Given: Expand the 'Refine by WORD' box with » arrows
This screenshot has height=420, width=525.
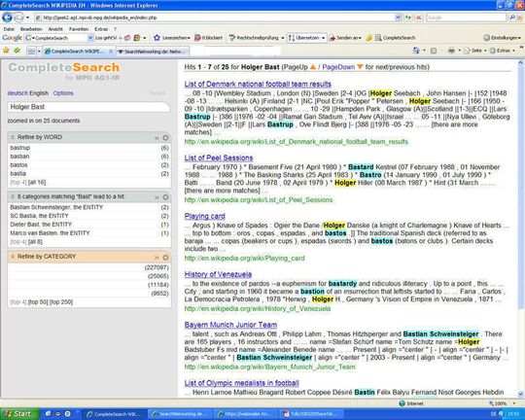Looking at the screenshot, I should (157, 138).
